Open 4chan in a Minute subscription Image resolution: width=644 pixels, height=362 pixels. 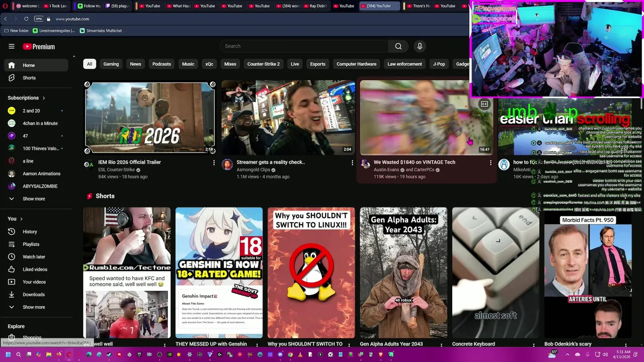(36, 123)
